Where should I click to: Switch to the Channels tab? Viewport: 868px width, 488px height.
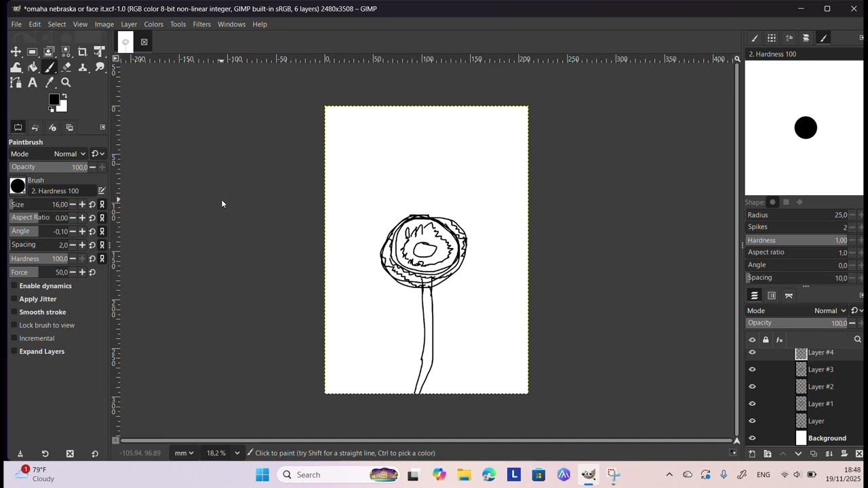coord(772,296)
